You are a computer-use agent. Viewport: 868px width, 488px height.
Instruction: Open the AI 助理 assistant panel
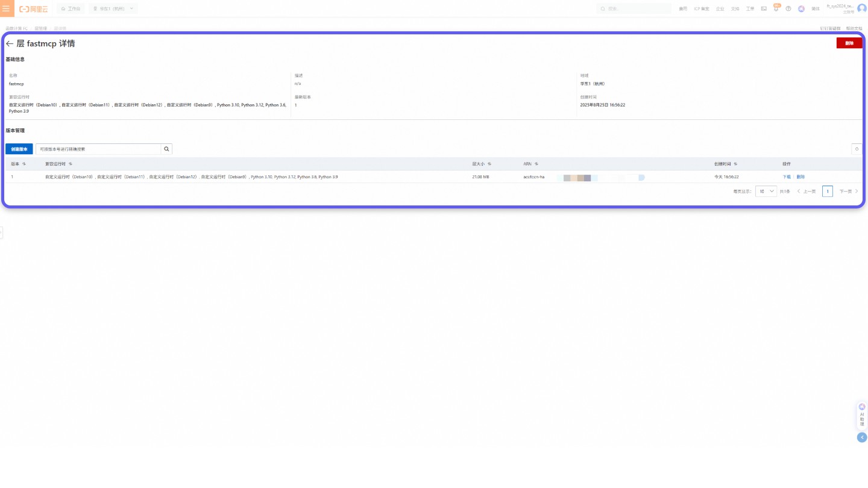click(x=861, y=416)
